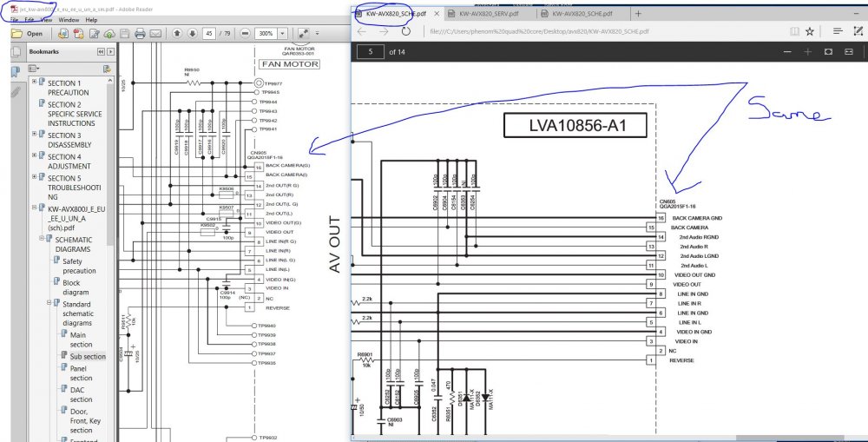Click the 300% zoom level field

point(266,34)
